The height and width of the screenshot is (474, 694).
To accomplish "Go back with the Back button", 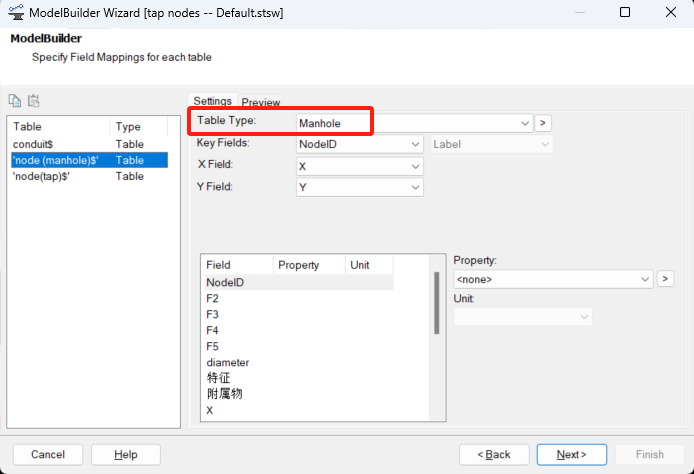I will click(x=494, y=454).
